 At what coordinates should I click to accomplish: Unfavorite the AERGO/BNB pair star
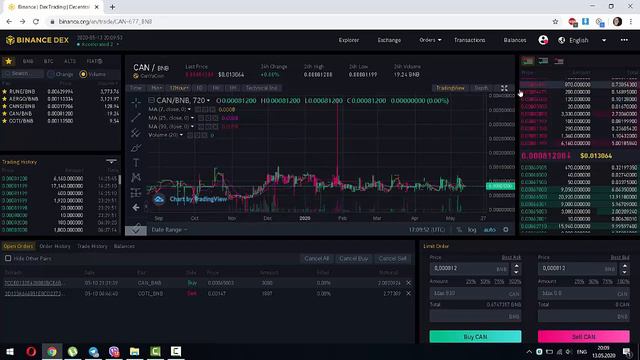pos(5,99)
